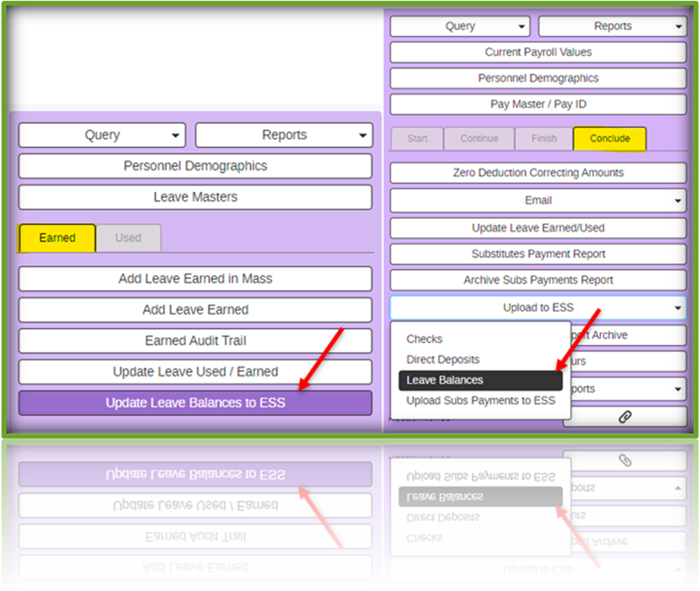The image size is (700, 591).
Task: Click Update Leave Used / Earned
Action: tap(195, 372)
